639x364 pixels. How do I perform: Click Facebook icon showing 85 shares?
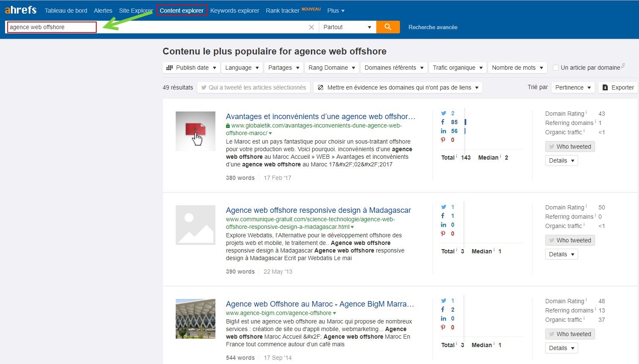coord(443,122)
